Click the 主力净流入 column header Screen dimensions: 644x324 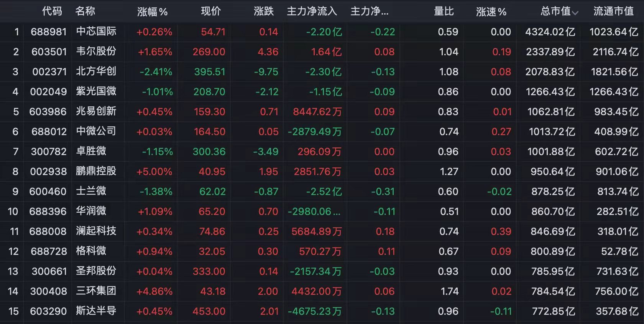tap(312, 12)
